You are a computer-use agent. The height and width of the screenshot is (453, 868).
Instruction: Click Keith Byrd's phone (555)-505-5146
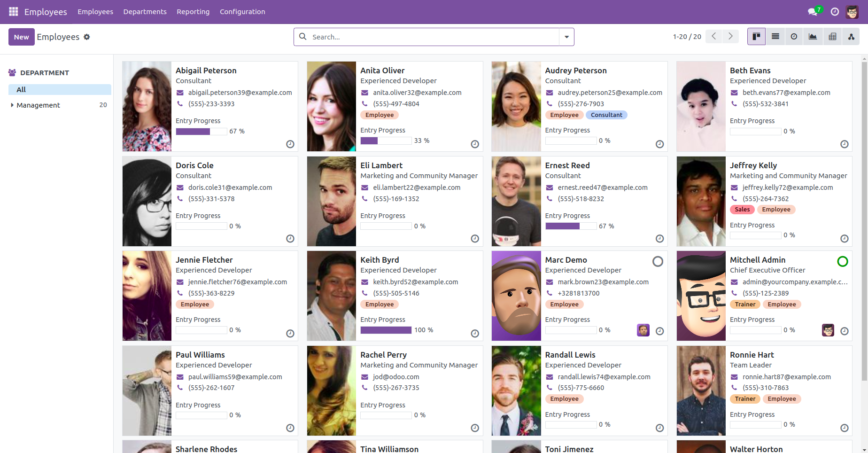[396, 293]
